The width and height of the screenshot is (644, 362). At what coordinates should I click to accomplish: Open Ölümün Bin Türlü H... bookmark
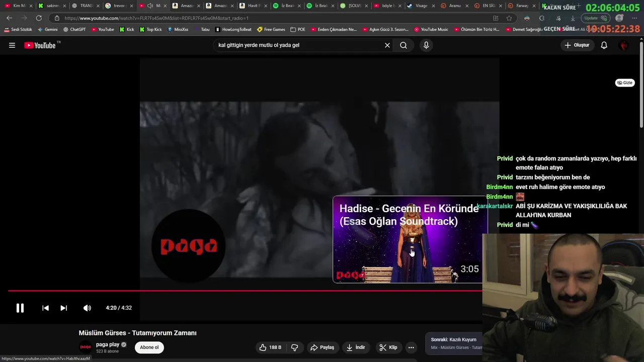[x=477, y=30]
